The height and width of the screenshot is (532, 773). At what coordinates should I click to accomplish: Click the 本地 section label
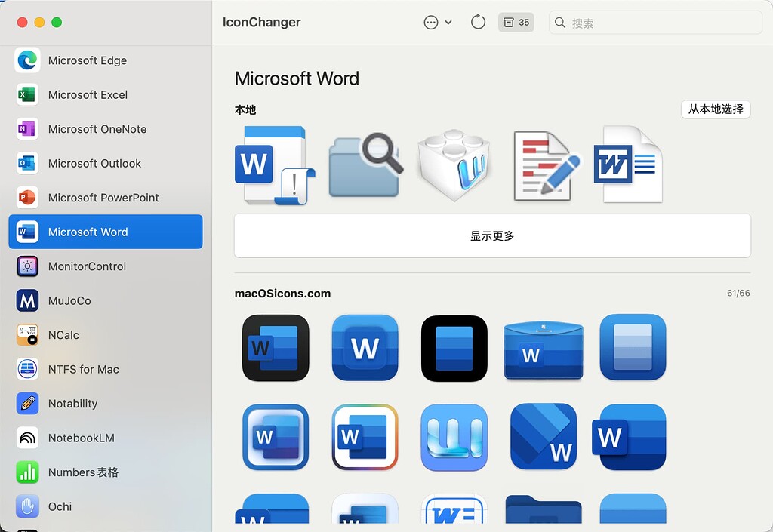[245, 110]
